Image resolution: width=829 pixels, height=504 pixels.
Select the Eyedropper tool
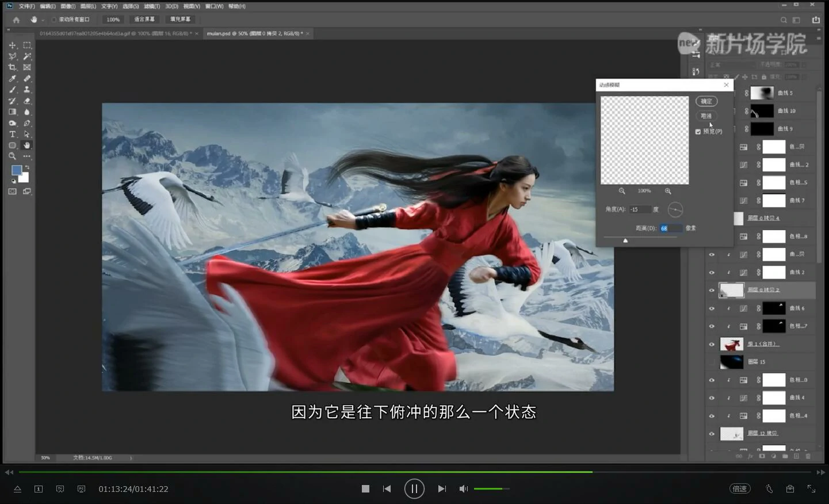tap(12, 78)
